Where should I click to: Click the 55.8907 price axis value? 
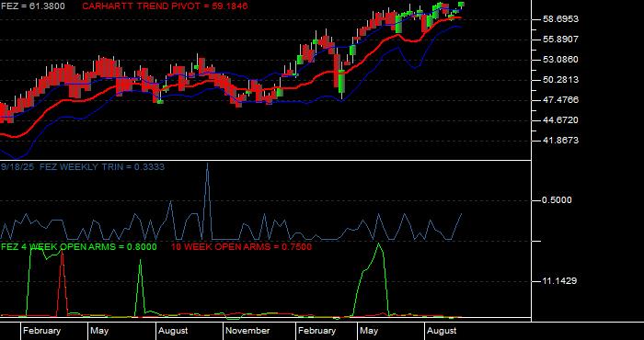(560, 40)
